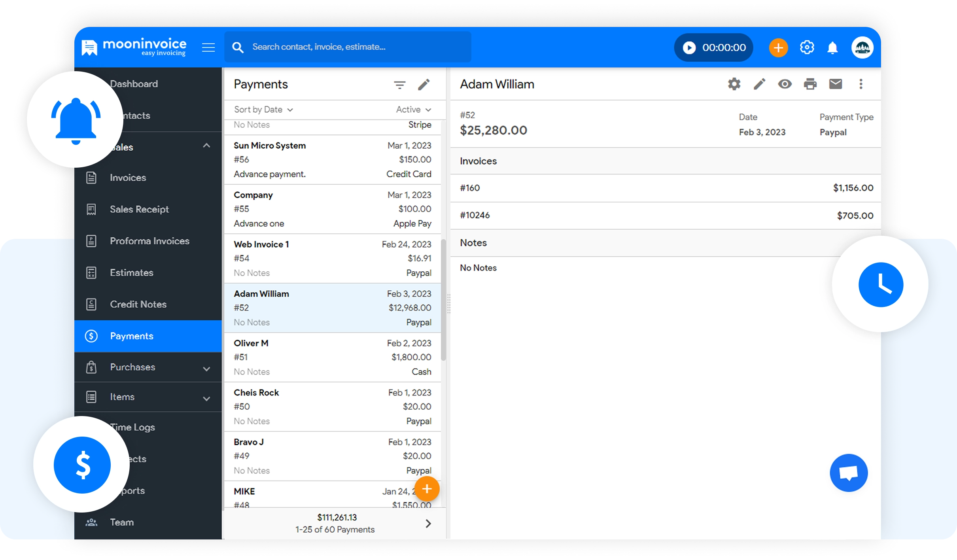Image resolution: width=957 pixels, height=560 pixels.
Task: Toggle sidebar with hamburger menu icon
Action: (x=208, y=48)
